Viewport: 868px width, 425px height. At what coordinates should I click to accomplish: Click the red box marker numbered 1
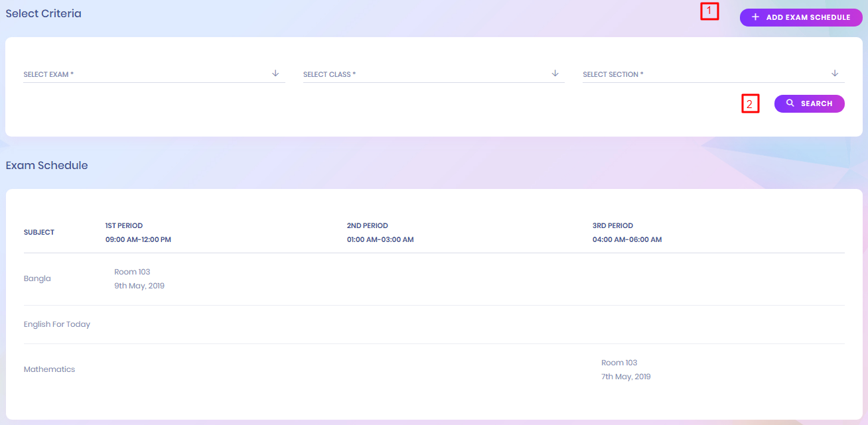point(709,11)
